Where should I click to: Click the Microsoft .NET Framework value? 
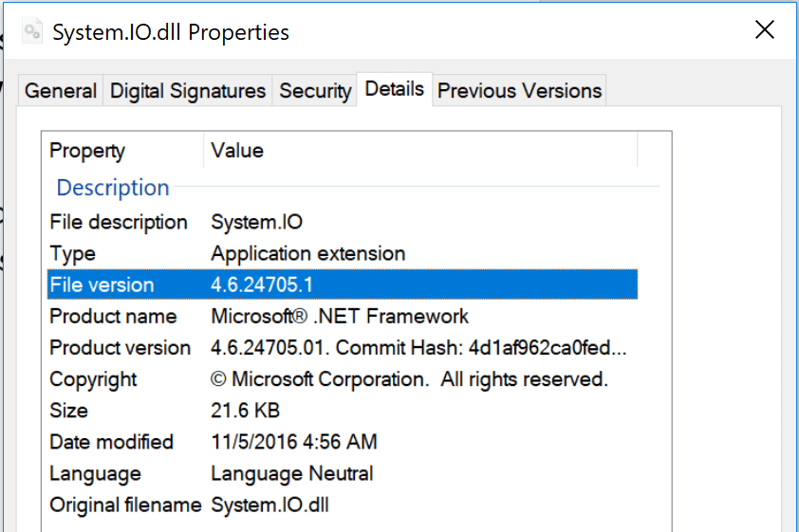(340, 316)
